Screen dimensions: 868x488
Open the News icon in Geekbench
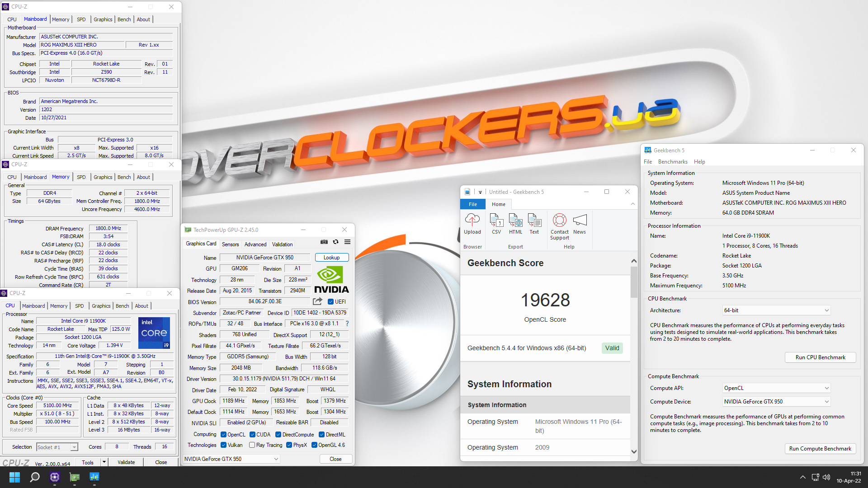tap(580, 224)
